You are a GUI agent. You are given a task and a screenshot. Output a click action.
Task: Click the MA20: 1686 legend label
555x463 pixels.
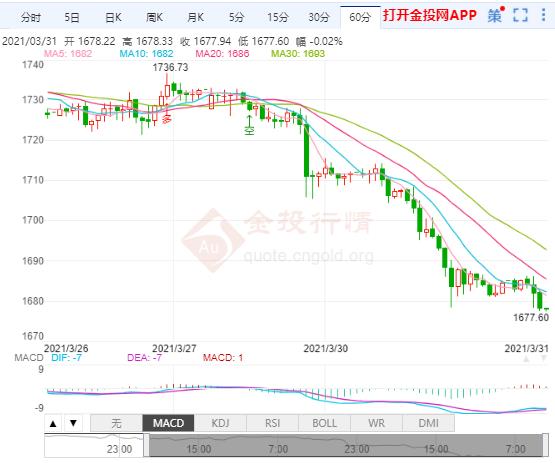pos(222,54)
